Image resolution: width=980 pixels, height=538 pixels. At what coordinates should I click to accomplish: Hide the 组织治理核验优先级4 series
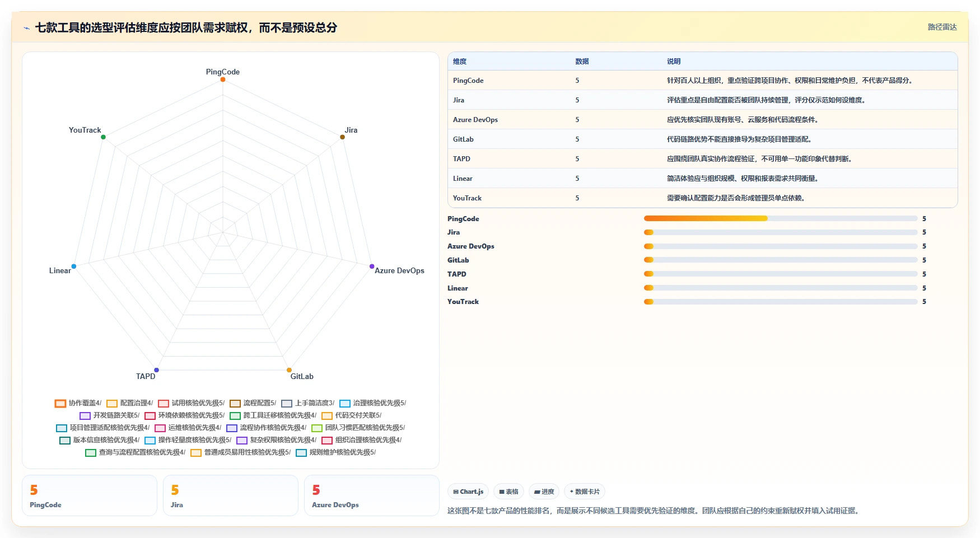coord(362,440)
